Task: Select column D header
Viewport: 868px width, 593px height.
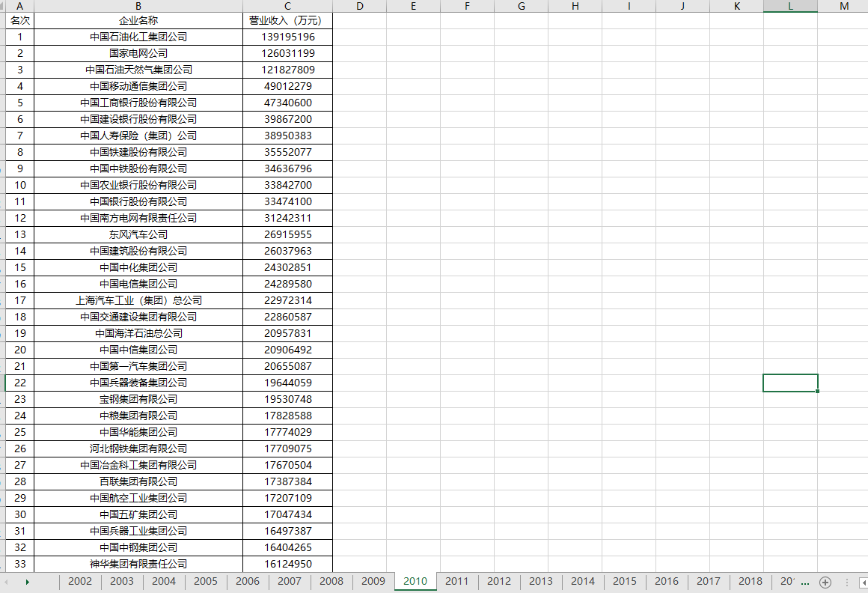Action: pos(360,6)
